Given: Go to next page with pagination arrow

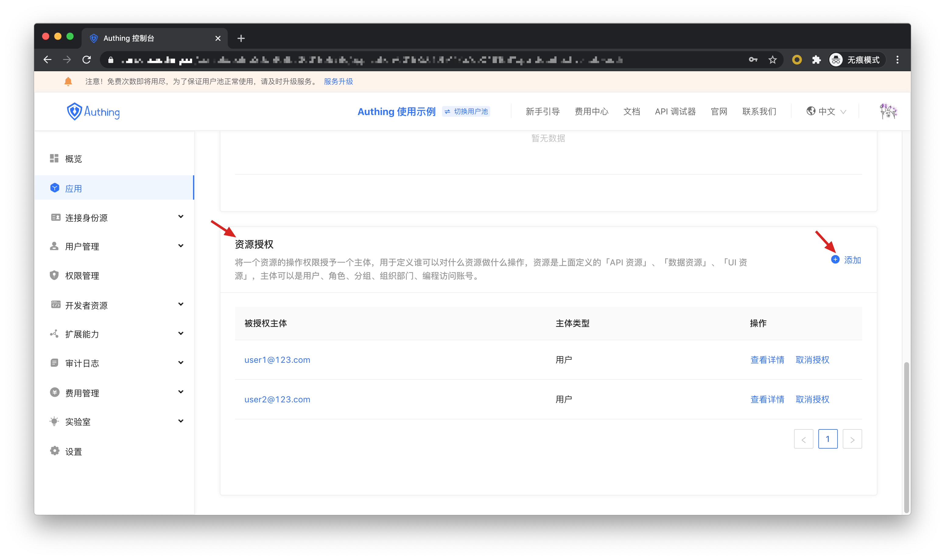Looking at the screenshot, I should 852,439.
